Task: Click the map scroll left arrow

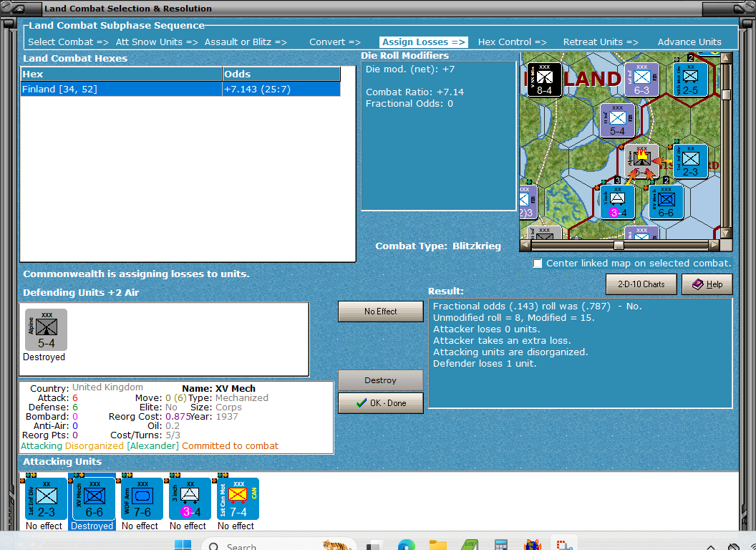Action: coord(525,245)
